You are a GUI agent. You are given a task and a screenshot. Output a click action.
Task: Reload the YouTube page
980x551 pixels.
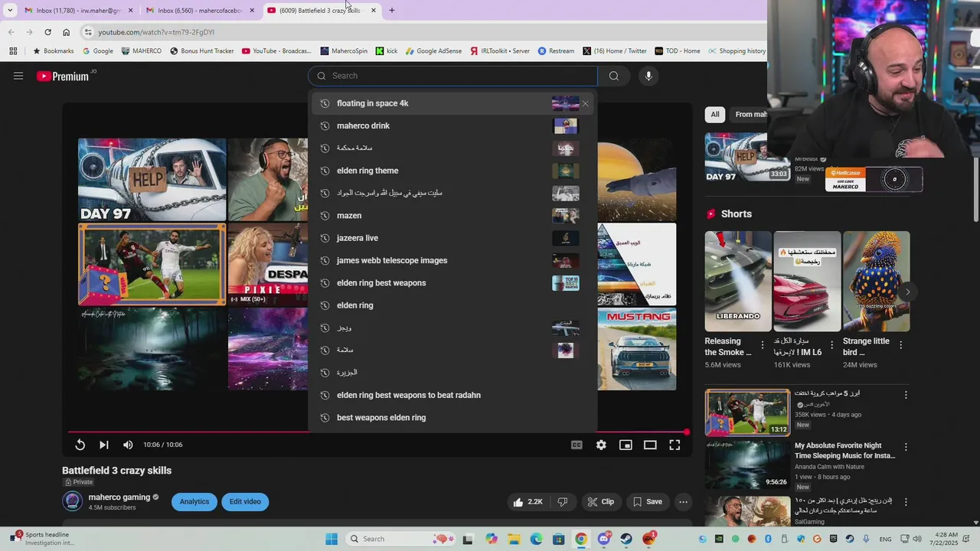[x=47, y=32]
